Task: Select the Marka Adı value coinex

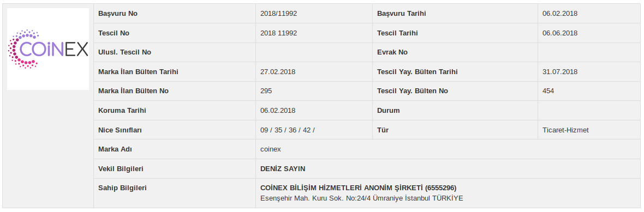Action: 271,149
